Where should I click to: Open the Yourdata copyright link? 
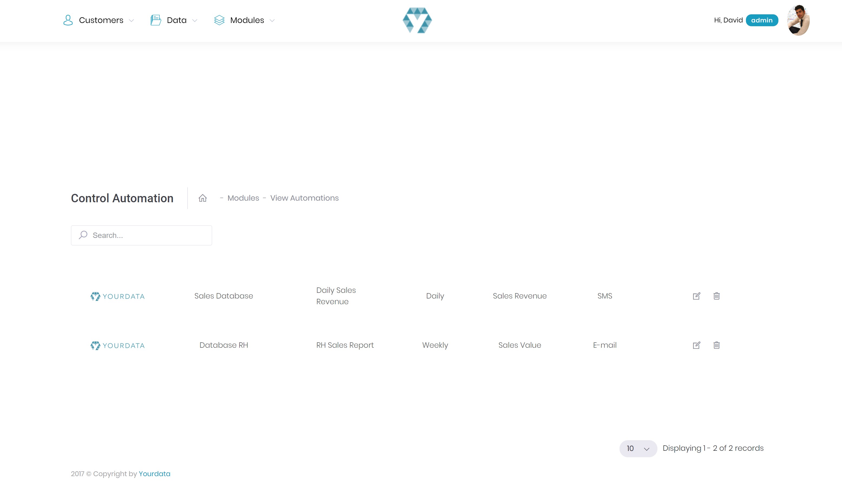pyautogui.click(x=154, y=474)
